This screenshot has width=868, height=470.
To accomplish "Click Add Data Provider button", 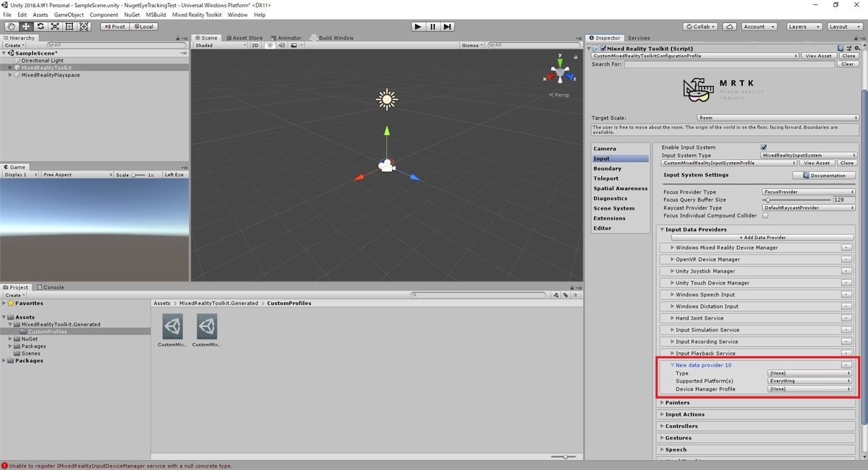I will coord(762,237).
